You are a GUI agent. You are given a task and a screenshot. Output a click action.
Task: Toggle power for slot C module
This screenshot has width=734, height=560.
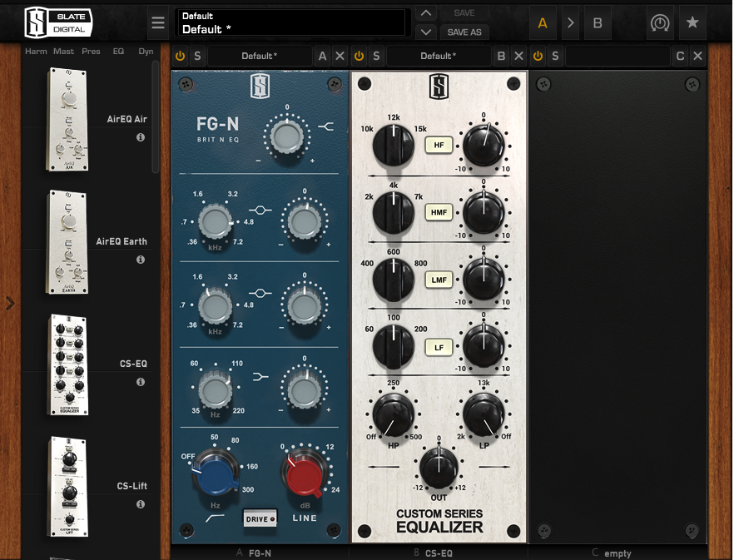[x=538, y=57]
